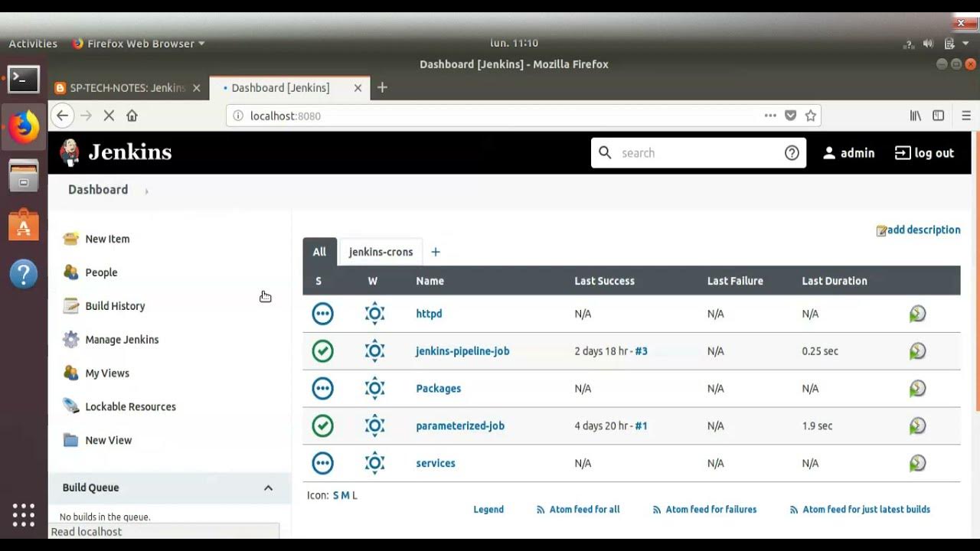Image resolution: width=980 pixels, height=551 pixels.
Task: Open build #3 of jenkins-pipeline-job
Action: pyautogui.click(x=641, y=351)
